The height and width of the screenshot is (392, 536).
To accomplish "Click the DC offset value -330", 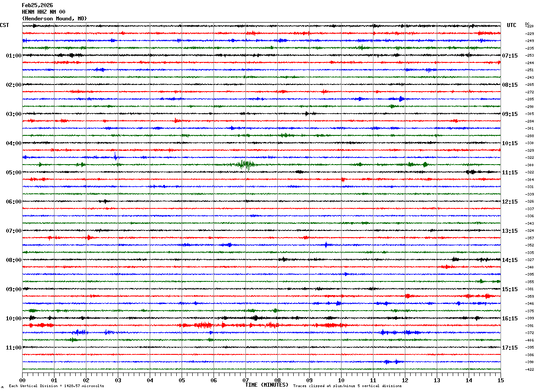I will pyautogui.click(x=529, y=143).
